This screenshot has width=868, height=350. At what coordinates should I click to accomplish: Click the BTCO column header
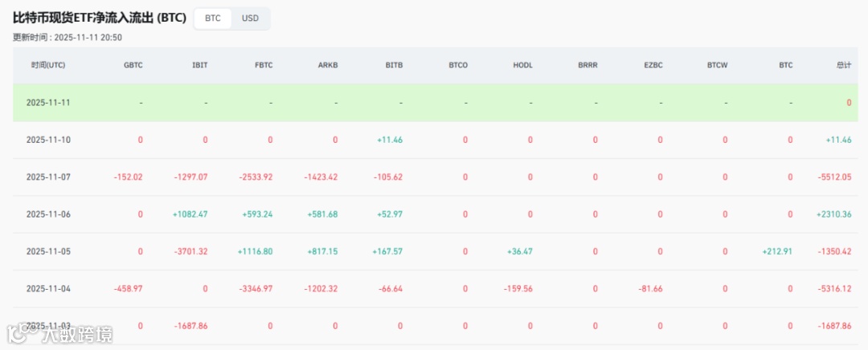pos(458,65)
